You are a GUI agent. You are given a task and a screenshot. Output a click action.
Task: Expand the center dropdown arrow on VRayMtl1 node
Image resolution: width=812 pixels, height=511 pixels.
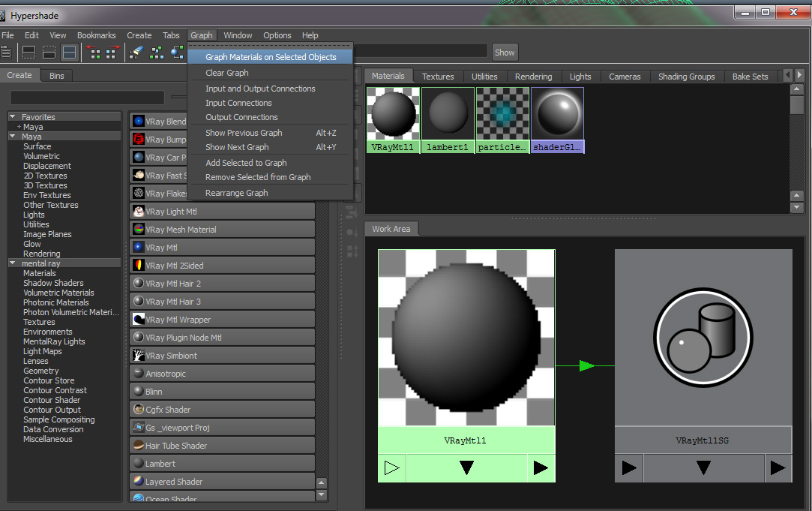(466, 467)
